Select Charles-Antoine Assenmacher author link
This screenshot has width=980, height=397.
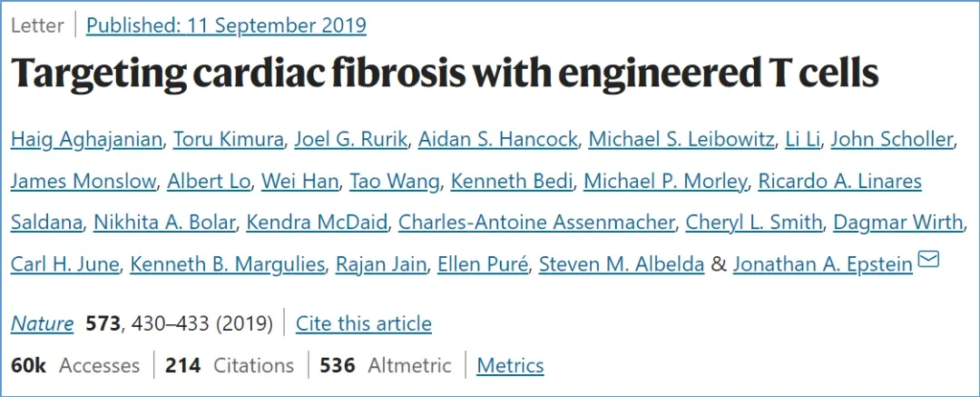pos(536,223)
